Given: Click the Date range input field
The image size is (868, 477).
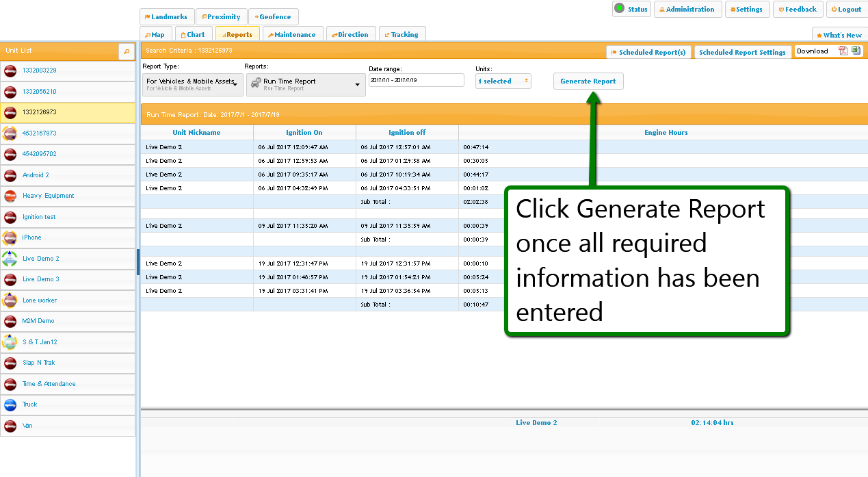Looking at the screenshot, I should pos(417,80).
